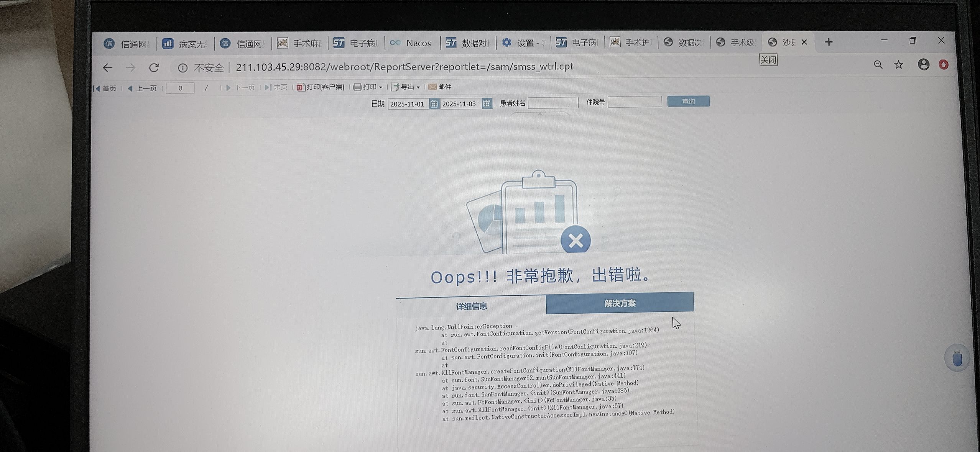Open a new browser tab

click(829, 42)
